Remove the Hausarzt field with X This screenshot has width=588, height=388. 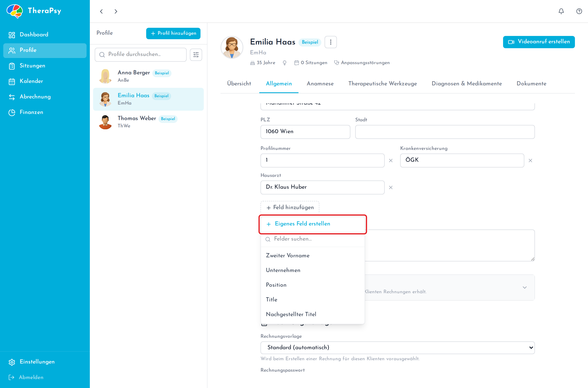coord(391,187)
